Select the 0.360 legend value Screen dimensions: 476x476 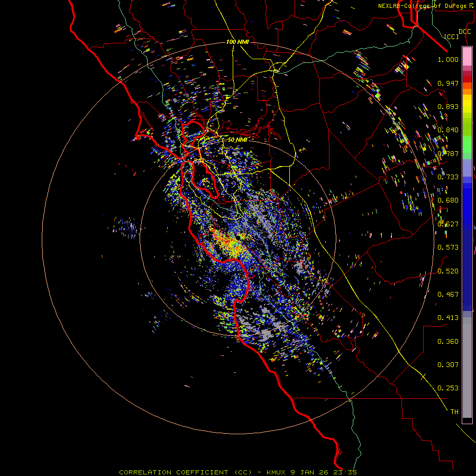coord(448,342)
